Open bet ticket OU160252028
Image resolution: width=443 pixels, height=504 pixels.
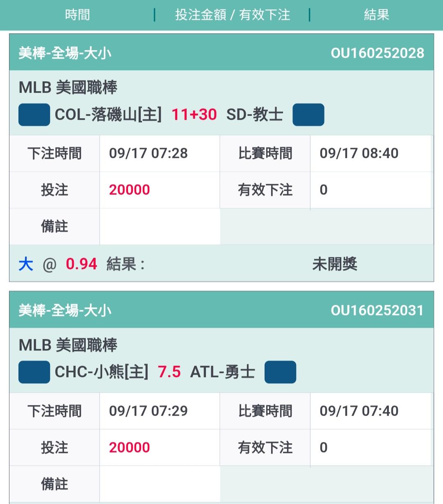point(377,53)
